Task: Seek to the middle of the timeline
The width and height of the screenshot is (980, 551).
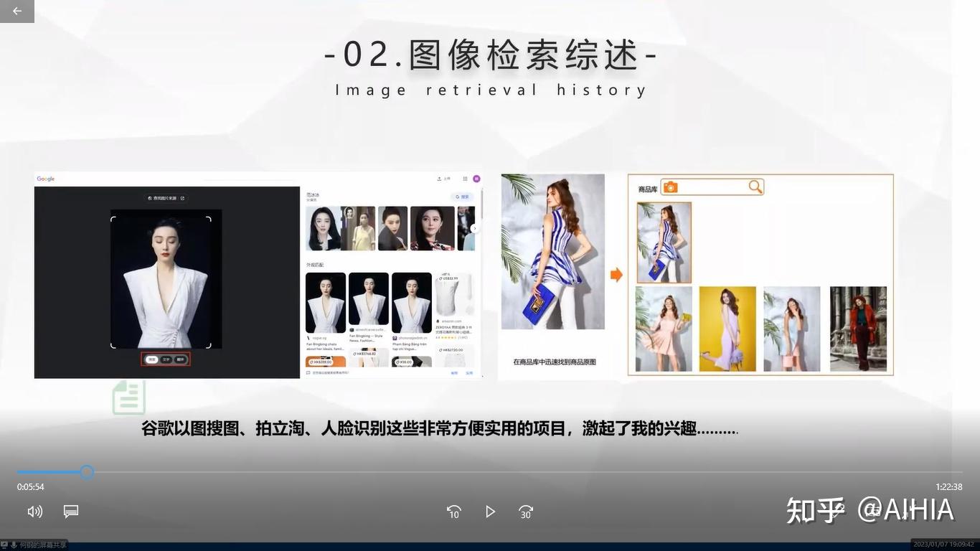Action: 490,472
